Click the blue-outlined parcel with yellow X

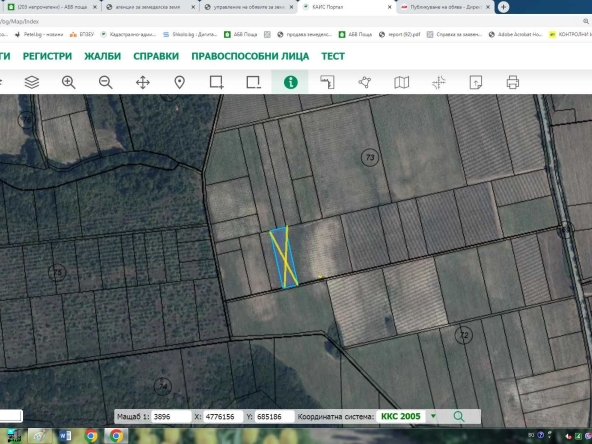point(284,258)
